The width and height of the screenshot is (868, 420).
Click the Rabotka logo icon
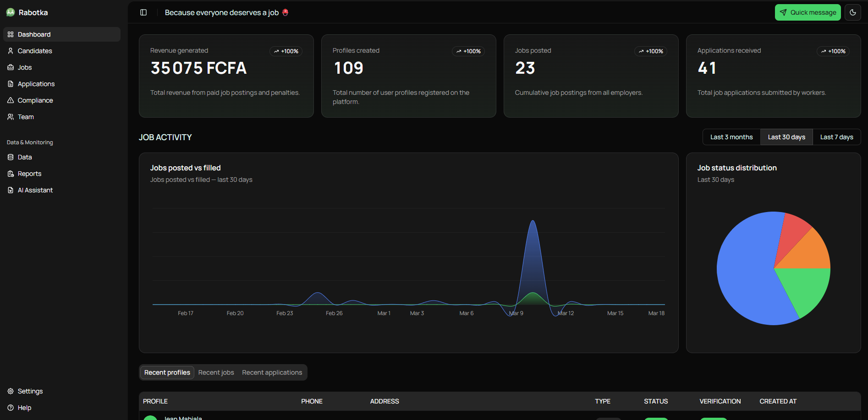pyautogui.click(x=11, y=12)
